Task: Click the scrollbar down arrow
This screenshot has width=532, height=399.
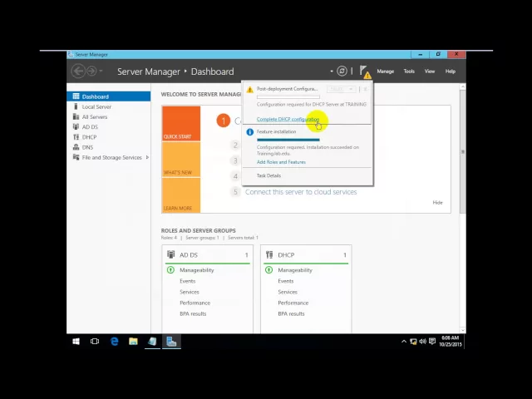Action: pos(463,330)
